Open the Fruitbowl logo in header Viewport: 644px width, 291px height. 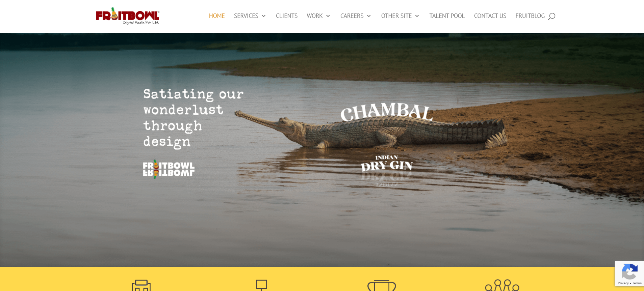[127, 16]
